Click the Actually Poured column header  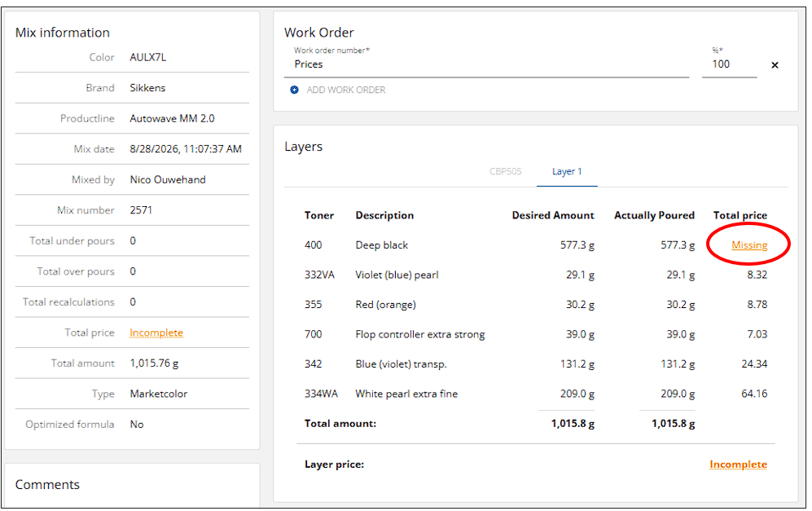tap(654, 216)
